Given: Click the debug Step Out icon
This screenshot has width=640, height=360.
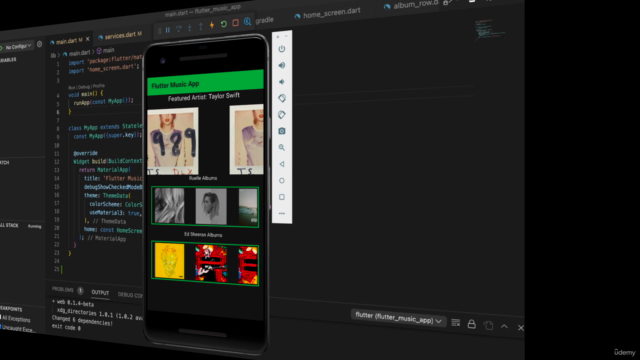Looking at the screenshot, I should pos(200,27).
